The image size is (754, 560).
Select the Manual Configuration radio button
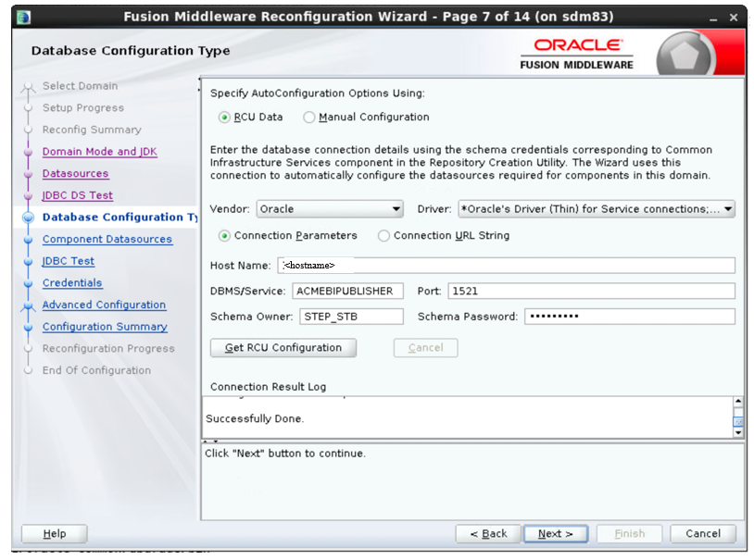[x=308, y=118]
